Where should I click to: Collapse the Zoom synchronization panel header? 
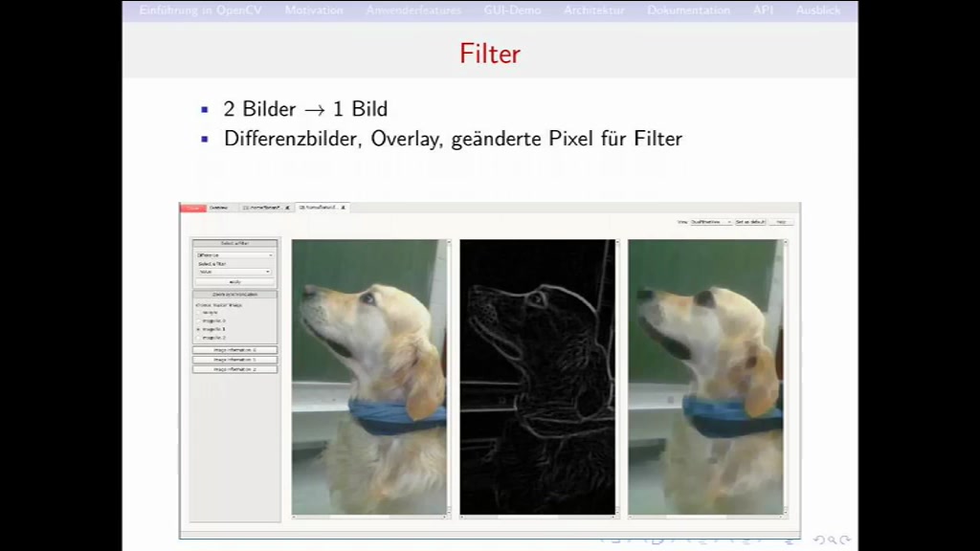click(x=234, y=295)
